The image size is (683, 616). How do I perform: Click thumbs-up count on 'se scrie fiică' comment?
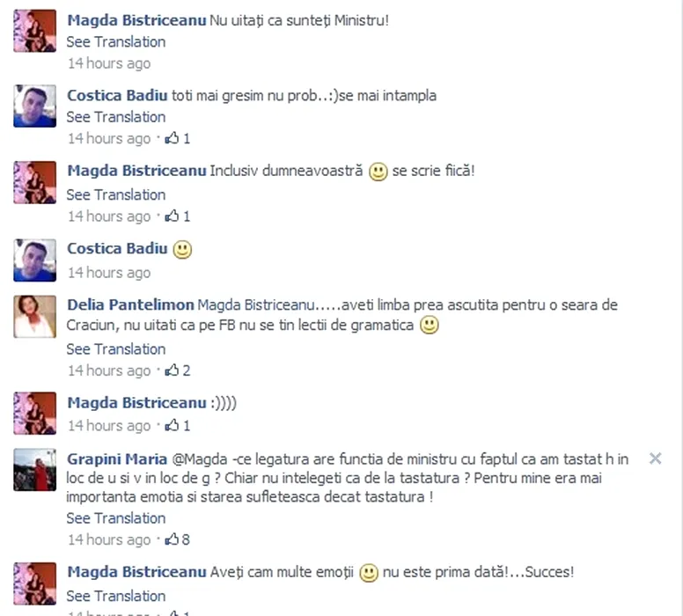(x=187, y=216)
